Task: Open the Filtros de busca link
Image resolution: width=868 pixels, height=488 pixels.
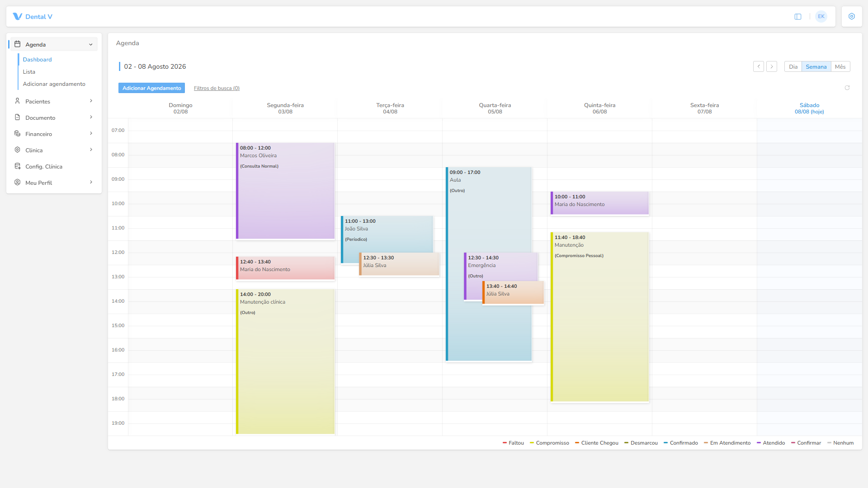Action: [217, 88]
